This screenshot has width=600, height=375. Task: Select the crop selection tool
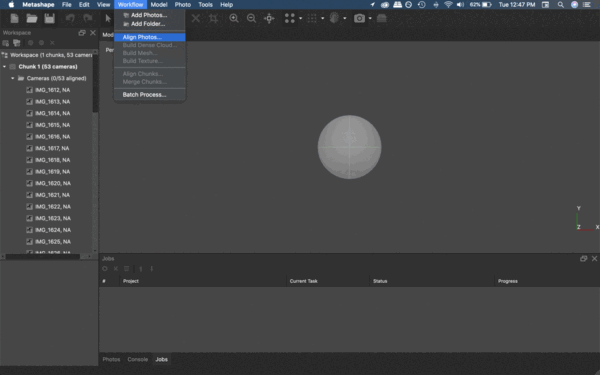coord(214,18)
